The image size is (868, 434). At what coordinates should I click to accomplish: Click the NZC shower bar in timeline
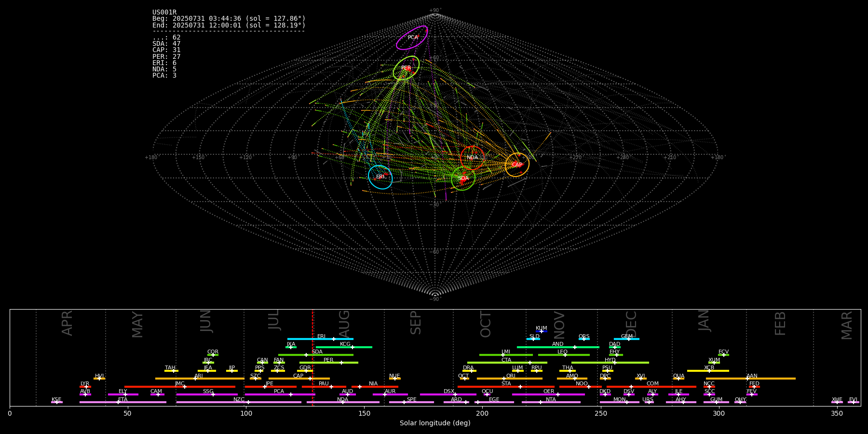(x=239, y=402)
